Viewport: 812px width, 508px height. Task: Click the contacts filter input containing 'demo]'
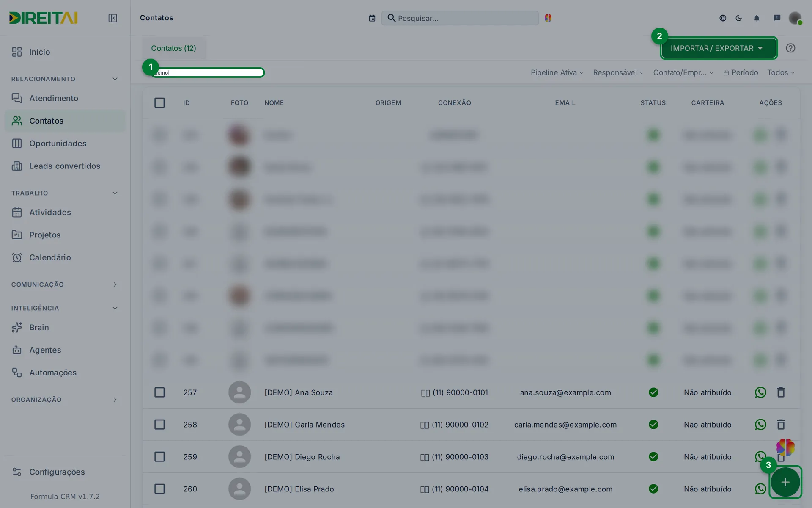point(208,73)
